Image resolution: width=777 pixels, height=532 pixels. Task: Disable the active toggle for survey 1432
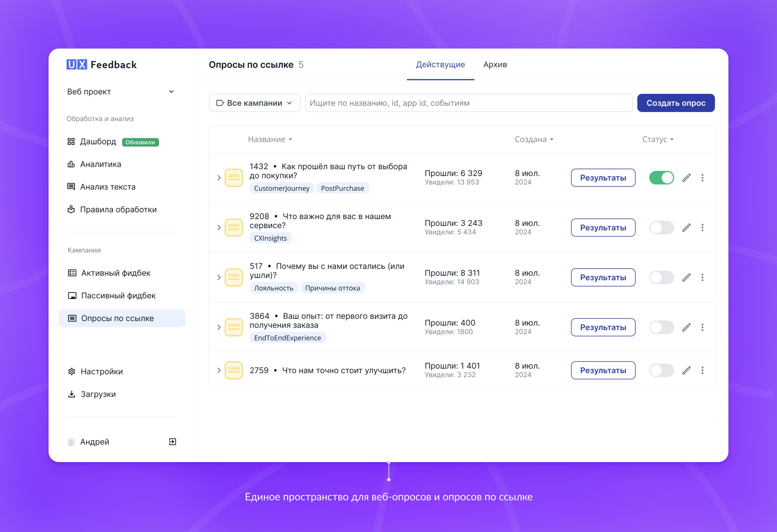pyautogui.click(x=661, y=178)
